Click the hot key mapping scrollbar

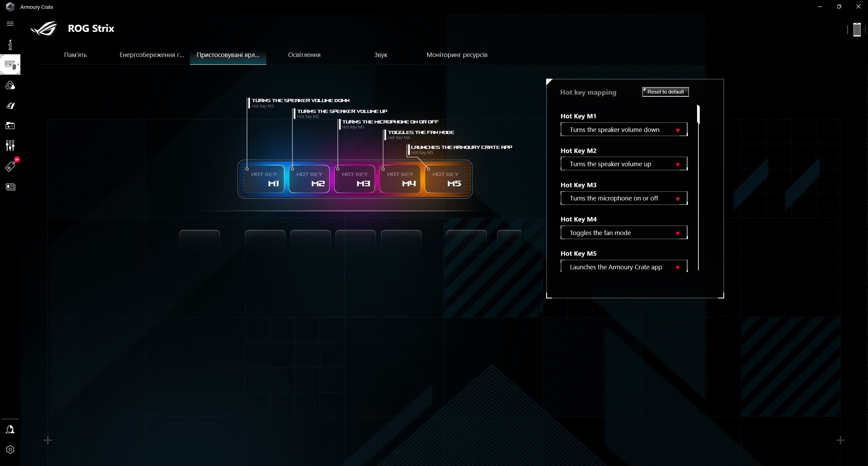[698, 114]
